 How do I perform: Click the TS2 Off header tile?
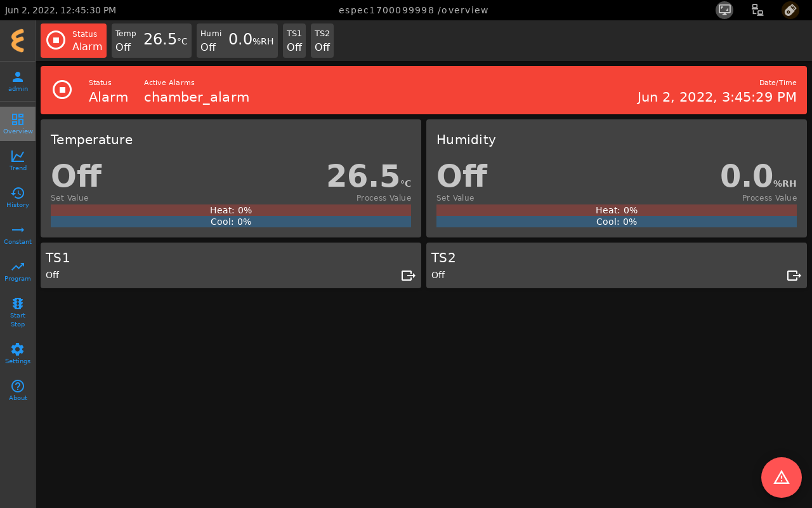click(322, 41)
